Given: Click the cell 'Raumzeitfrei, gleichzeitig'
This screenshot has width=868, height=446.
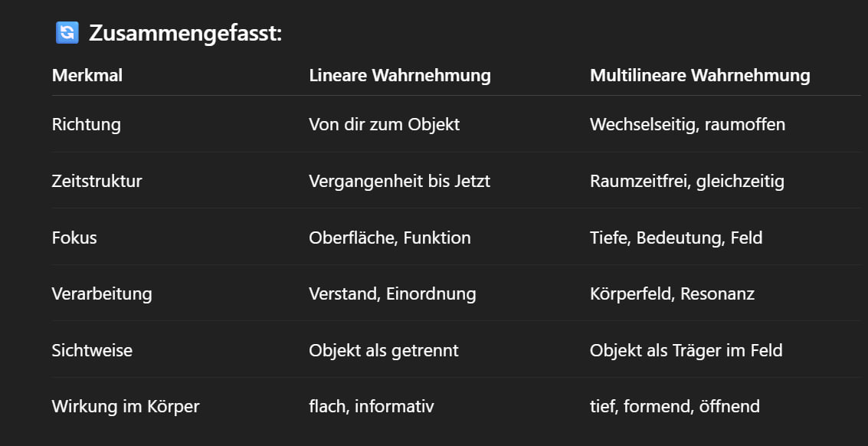Looking at the screenshot, I should pos(686,181).
